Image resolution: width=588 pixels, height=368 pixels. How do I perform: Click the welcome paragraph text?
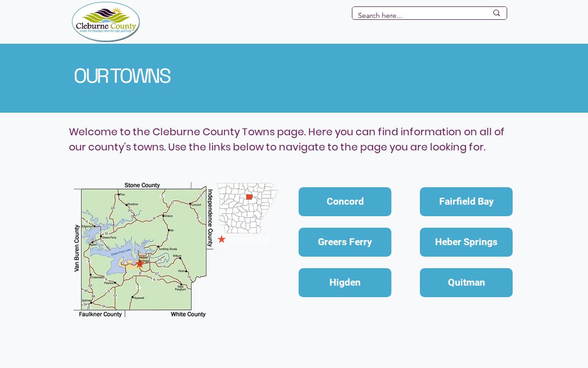click(287, 139)
